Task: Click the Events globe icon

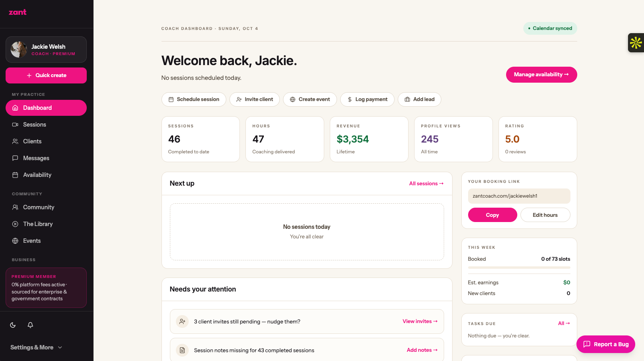Action: [x=15, y=241]
